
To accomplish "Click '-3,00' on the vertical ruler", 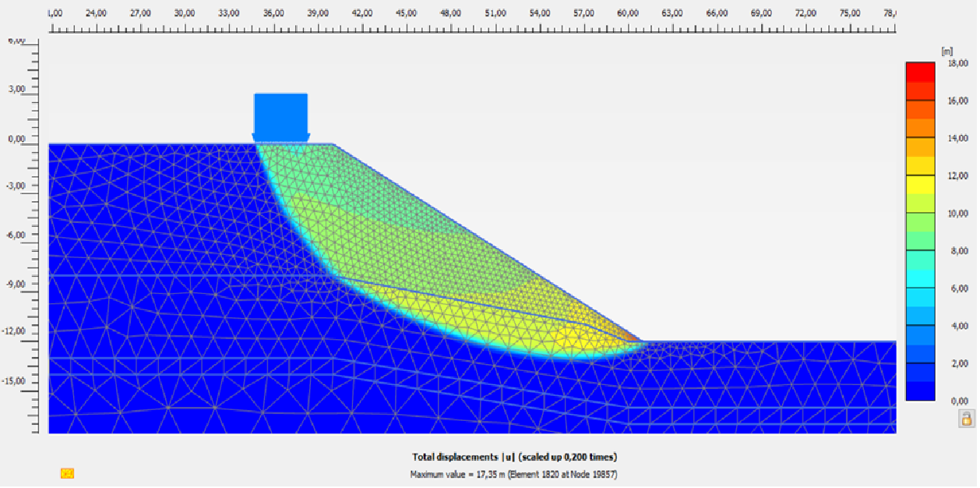I will pyautogui.click(x=16, y=186).
